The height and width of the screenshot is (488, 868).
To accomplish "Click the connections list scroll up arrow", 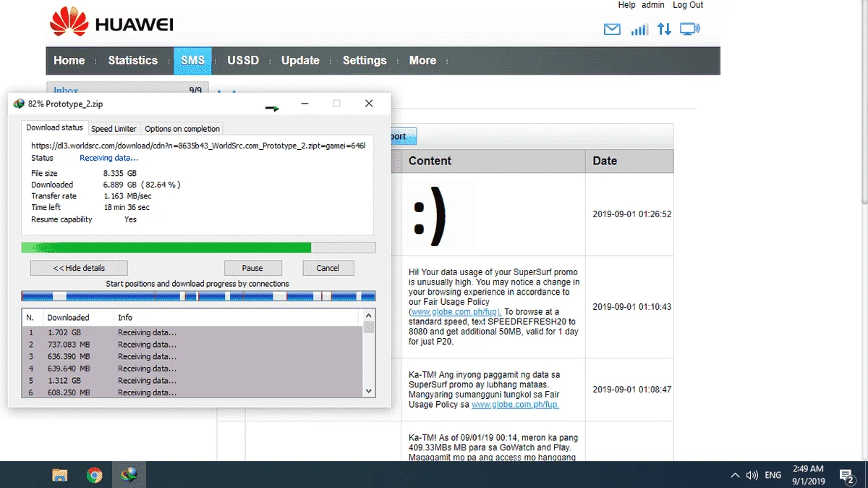I will click(369, 316).
